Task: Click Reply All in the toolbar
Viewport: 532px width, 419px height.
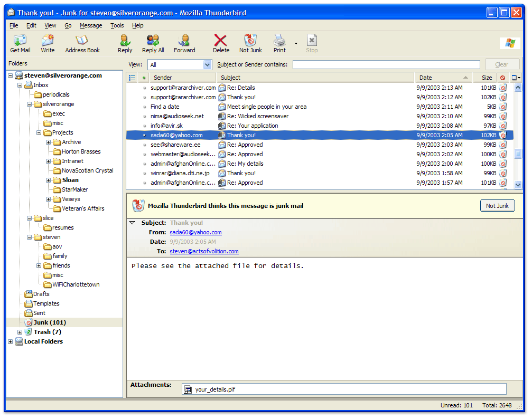Action: (153, 43)
